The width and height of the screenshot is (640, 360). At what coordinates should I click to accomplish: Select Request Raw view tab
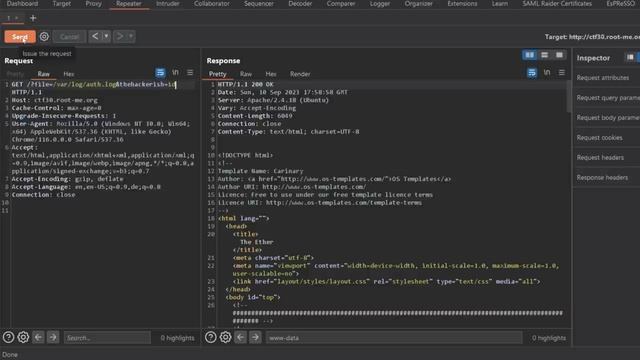point(44,74)
